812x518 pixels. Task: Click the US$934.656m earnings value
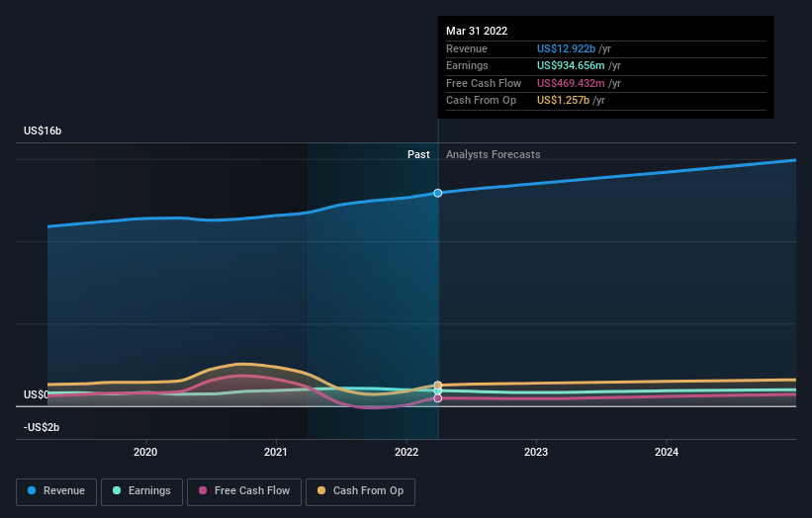point(571,65)
